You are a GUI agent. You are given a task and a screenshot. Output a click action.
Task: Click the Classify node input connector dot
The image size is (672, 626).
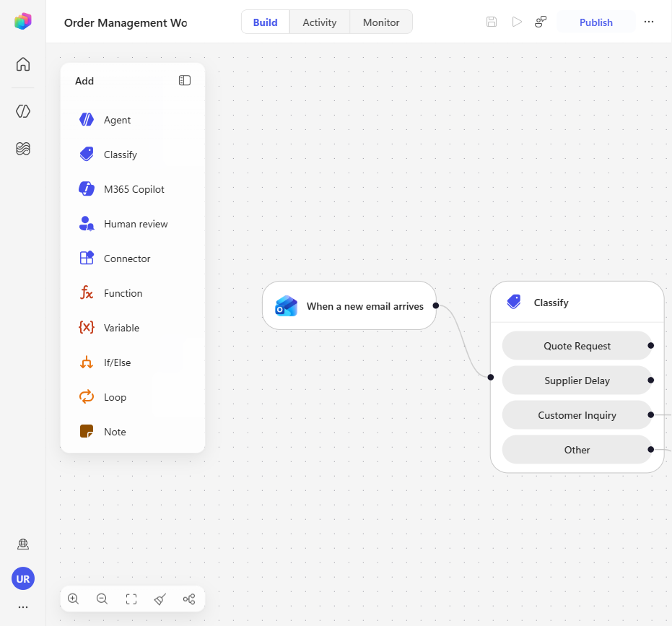(491, 378)
